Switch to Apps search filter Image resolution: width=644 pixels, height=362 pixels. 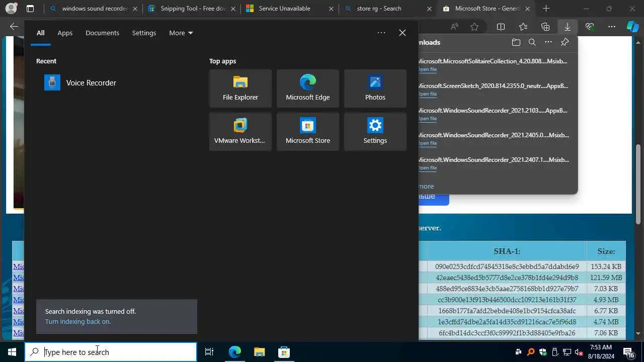pos(65,33)
